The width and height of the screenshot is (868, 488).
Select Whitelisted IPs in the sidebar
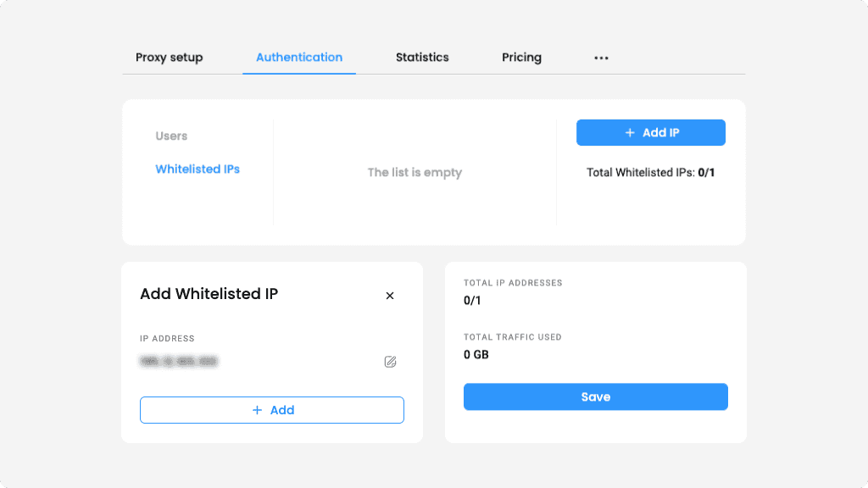point(198,169)
